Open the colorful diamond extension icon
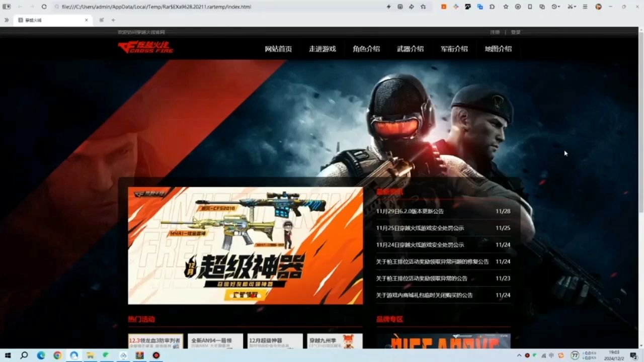This screenshot has width=644, height=362. [x=456, y=7]
